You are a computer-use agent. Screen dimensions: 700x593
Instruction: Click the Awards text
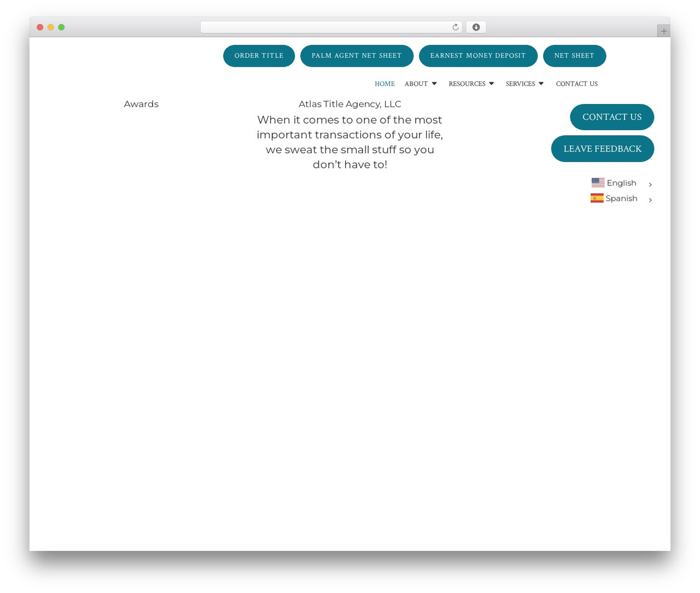pos(141,104)
